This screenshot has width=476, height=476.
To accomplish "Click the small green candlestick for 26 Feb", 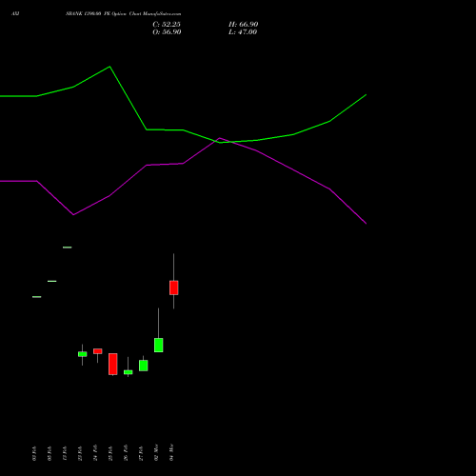I will (129, 372).
